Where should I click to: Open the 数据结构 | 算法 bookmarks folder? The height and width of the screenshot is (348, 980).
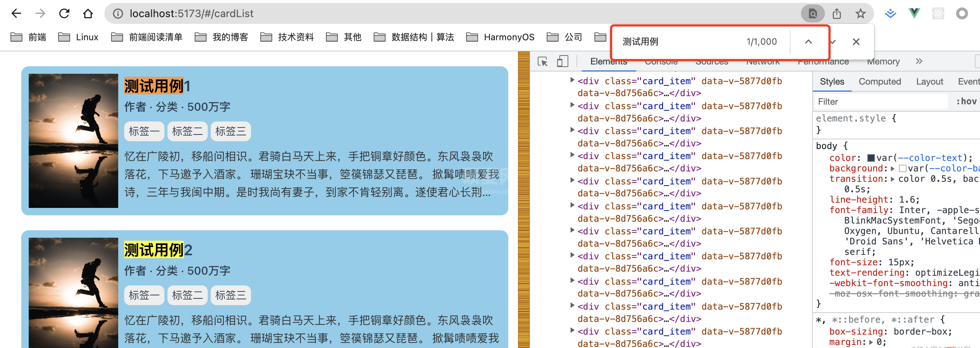414,37
